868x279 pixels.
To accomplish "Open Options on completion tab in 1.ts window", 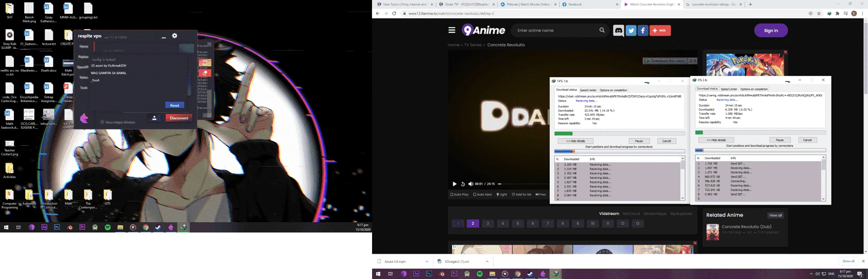I will 613,90.
